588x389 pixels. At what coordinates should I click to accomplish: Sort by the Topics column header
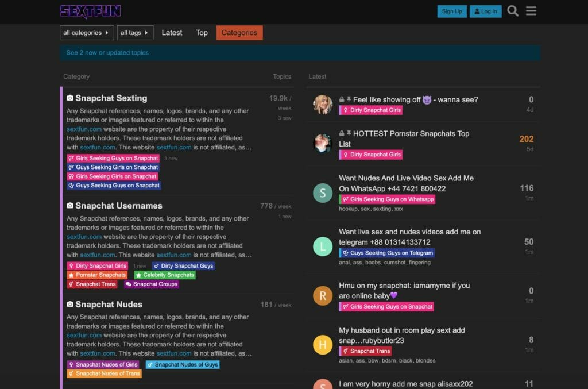[x=282, y=76]
